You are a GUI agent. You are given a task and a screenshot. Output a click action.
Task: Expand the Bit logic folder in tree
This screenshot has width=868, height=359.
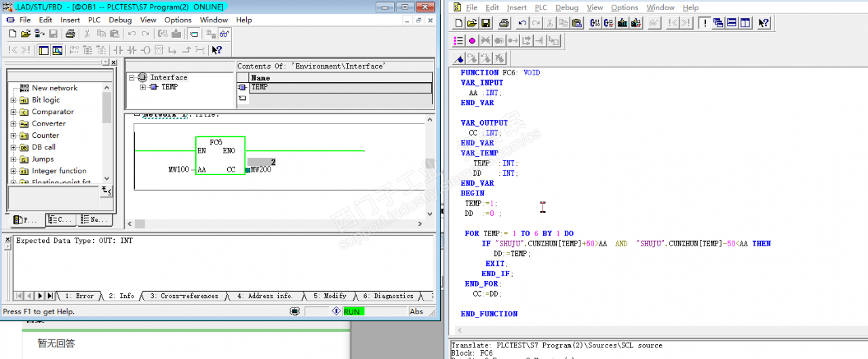14,100
